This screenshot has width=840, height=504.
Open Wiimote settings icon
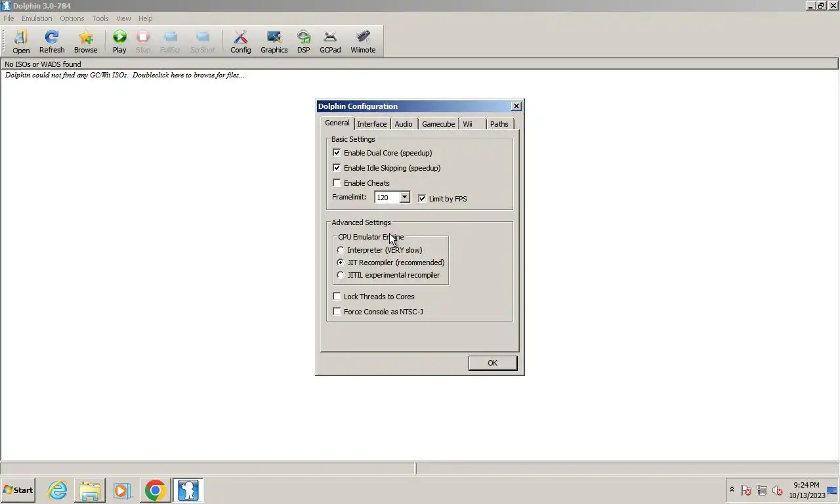tap(363, 41)
